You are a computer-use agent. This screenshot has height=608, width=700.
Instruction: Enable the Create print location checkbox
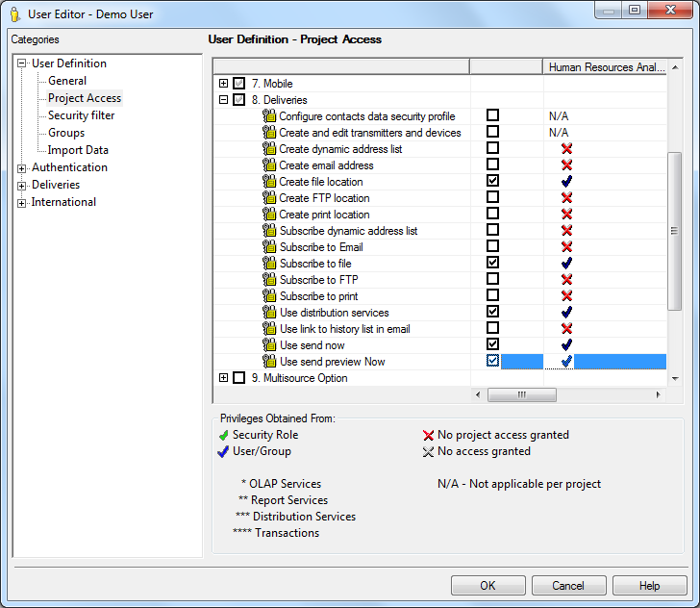coord(493,215)
